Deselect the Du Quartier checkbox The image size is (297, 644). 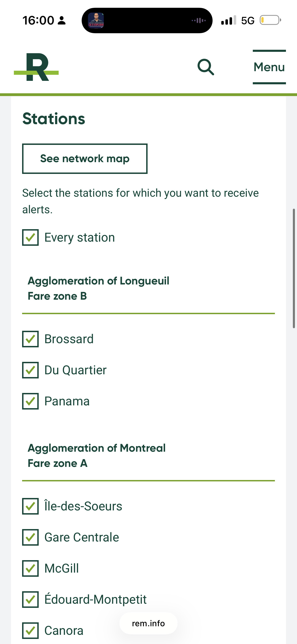pos(30,370)
